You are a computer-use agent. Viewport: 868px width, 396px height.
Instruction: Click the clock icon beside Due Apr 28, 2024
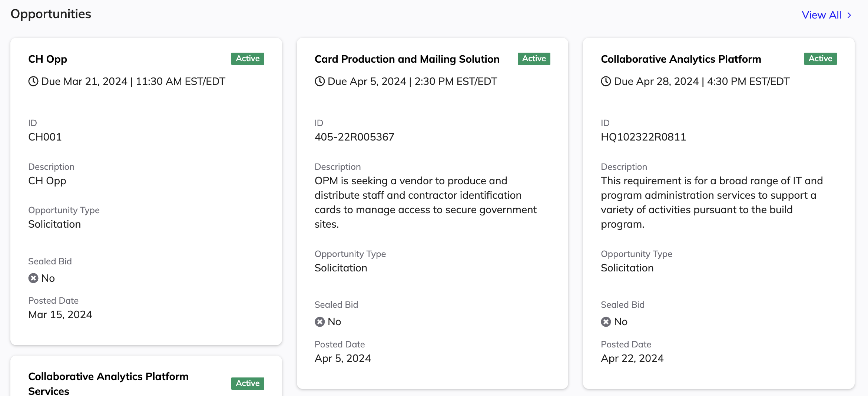tap(606, 81)
